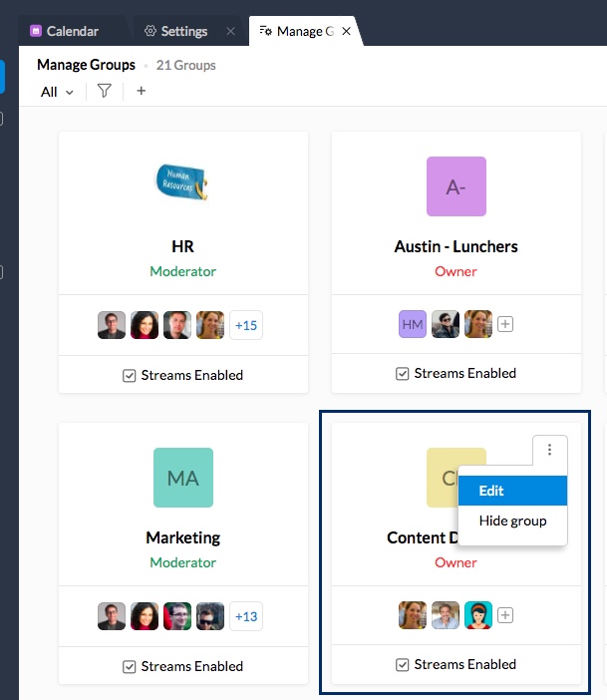Toggle Streams Enabled checkbox for HR

pyautogui.click(x=129, y=376)
